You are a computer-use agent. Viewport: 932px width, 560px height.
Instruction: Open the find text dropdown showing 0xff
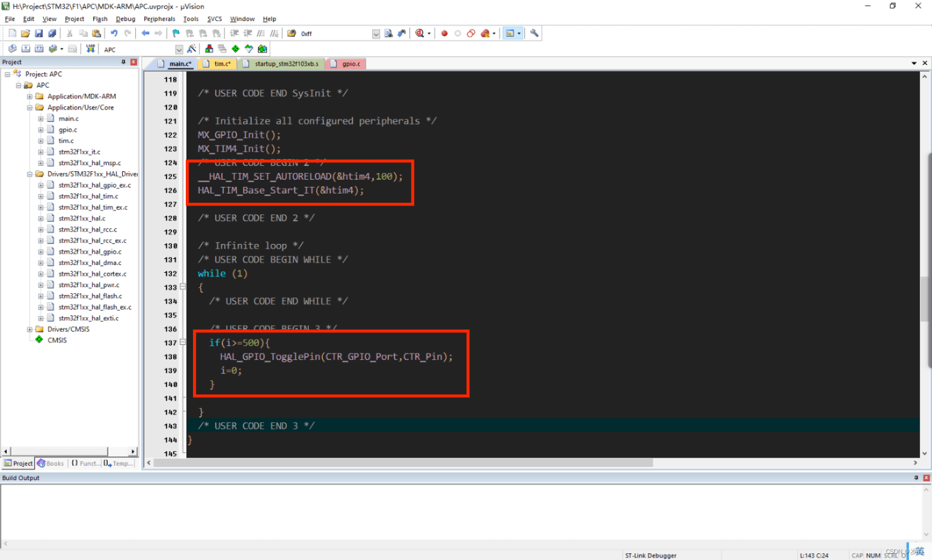[376, 34]
